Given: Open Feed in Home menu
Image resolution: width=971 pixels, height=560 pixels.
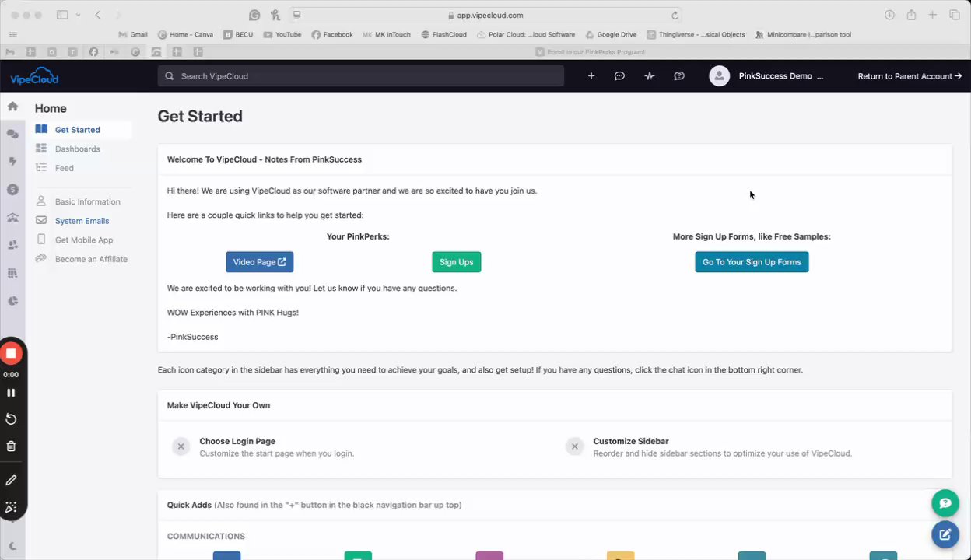Looking at the screenshot, I should 65,168.
